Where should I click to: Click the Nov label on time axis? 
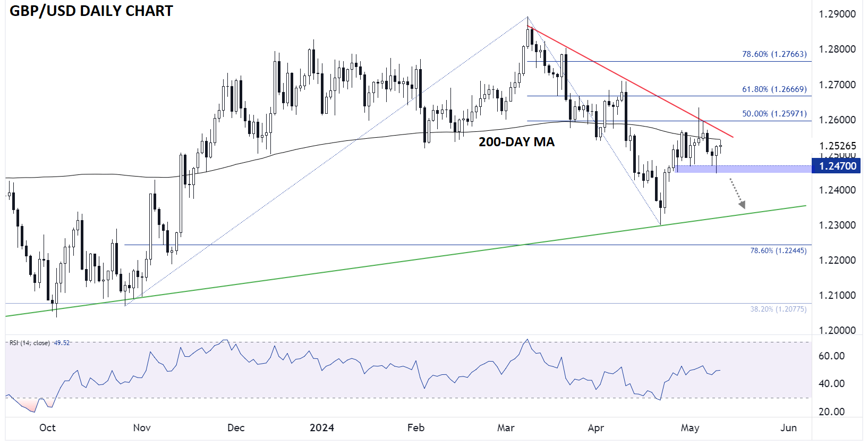pos(142,428)
